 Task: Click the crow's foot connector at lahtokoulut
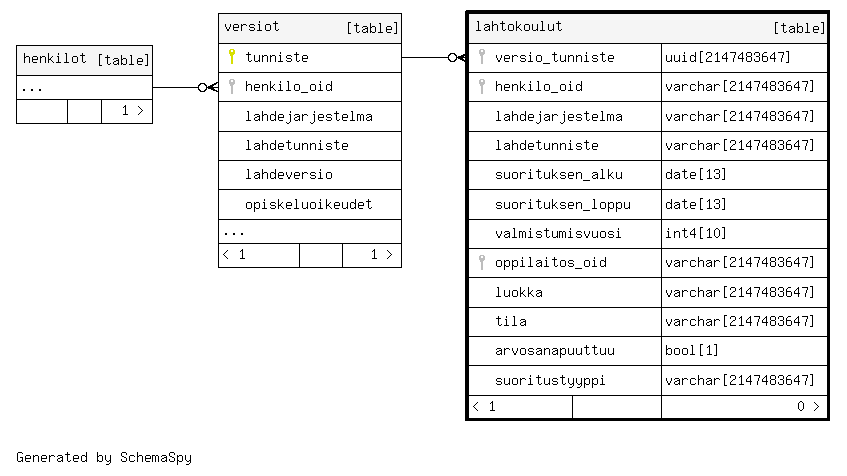[x=458, y=57]
